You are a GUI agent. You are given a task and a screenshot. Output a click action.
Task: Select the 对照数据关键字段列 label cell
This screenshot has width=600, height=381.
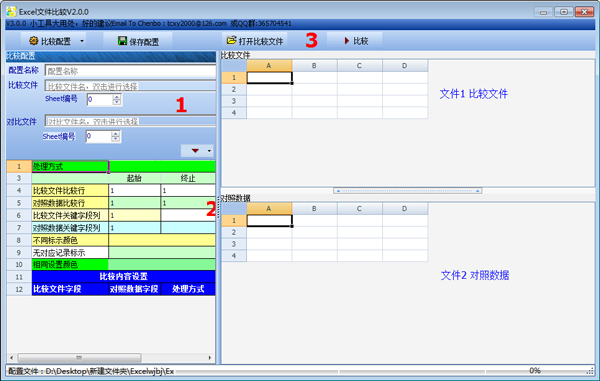pos(70,228)
